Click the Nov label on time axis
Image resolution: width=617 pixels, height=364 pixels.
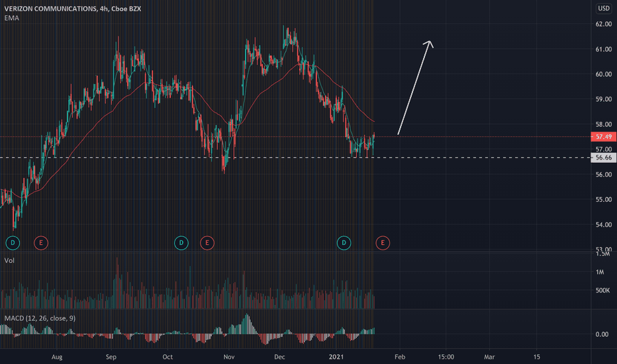(228, 357)
